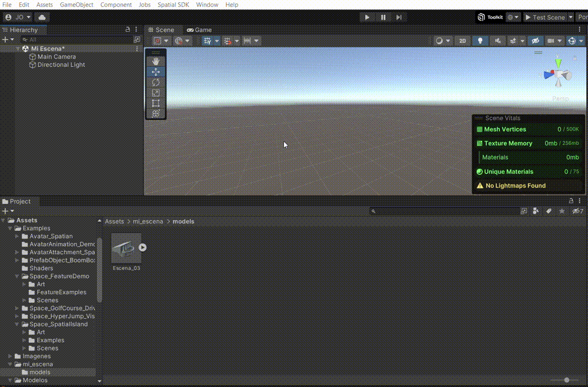This screenshot has height=387, width=588.
Task: Select the Rect transform tool
Action: click(156, 103)
